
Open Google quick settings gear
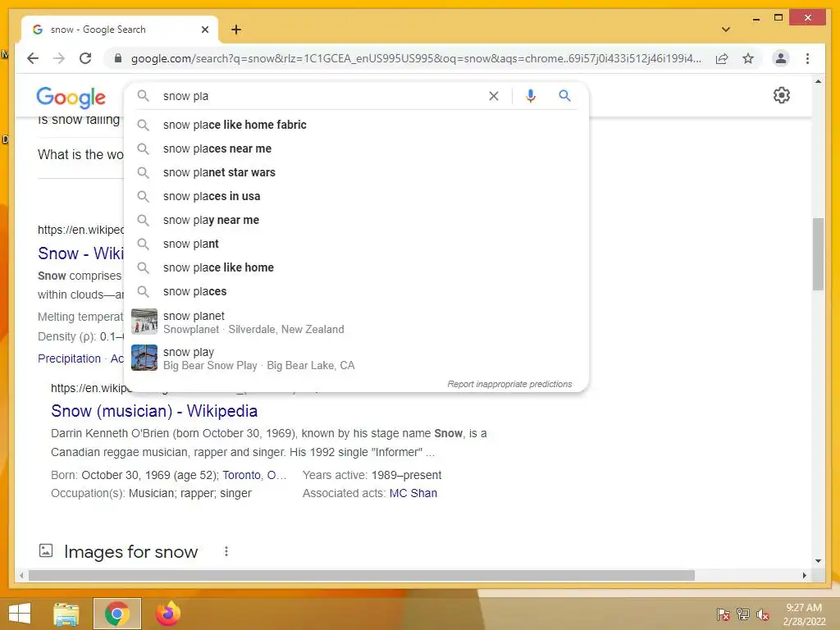tap(781, 95)
